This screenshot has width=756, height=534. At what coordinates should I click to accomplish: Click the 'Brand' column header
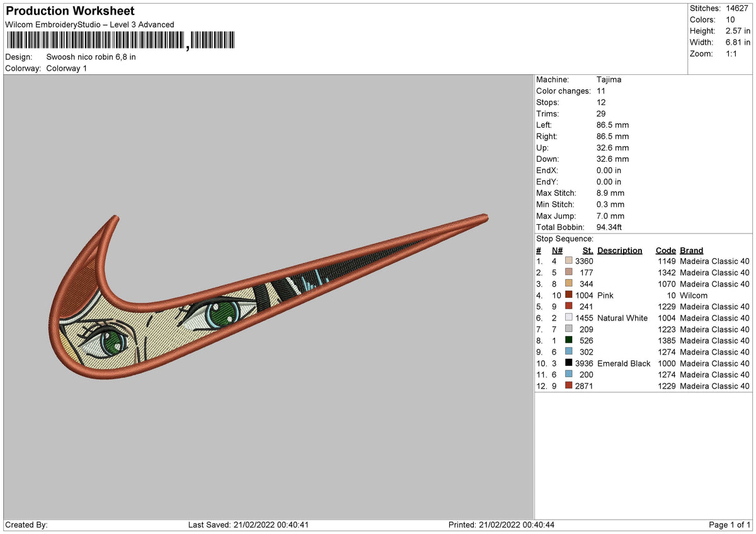692,251
